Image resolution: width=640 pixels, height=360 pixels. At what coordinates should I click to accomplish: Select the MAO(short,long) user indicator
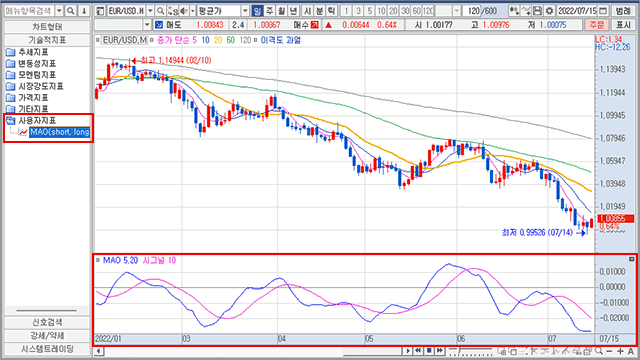pyautogui.click(x=60, y=132)
